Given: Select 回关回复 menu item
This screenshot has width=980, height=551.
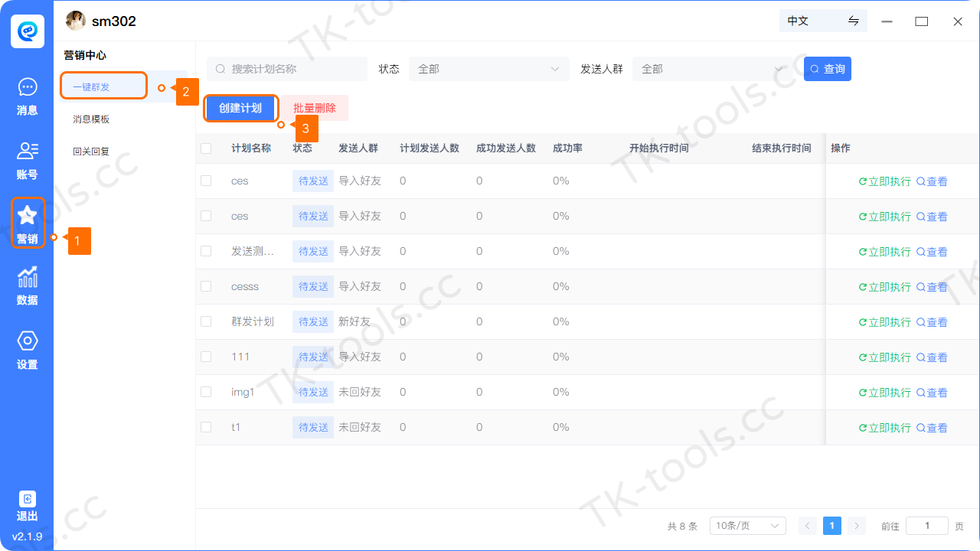Looking at the screenshot, I should [x=91, y=152].
